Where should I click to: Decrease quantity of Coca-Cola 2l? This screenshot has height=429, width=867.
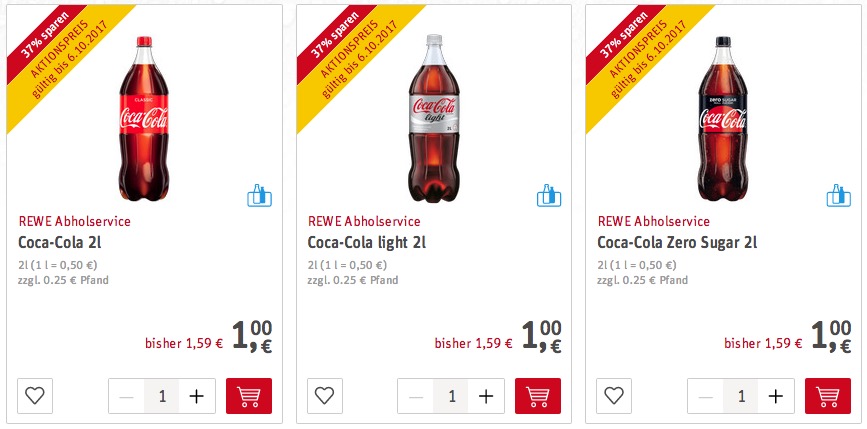pyautogui.click(x=126, y=396)
